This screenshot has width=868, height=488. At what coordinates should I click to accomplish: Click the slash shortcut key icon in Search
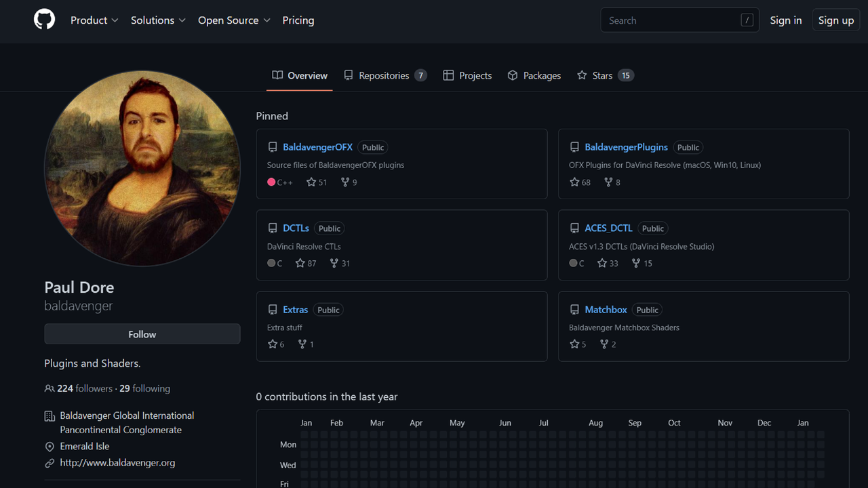point(747,20)
